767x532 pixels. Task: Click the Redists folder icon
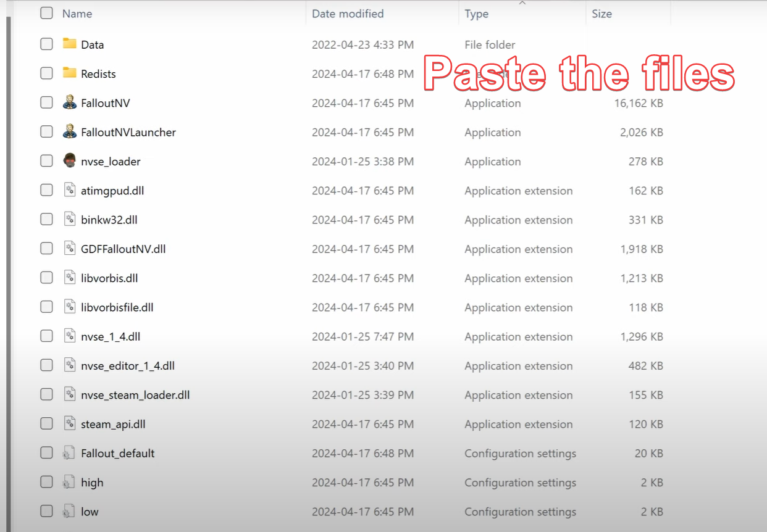70,73
